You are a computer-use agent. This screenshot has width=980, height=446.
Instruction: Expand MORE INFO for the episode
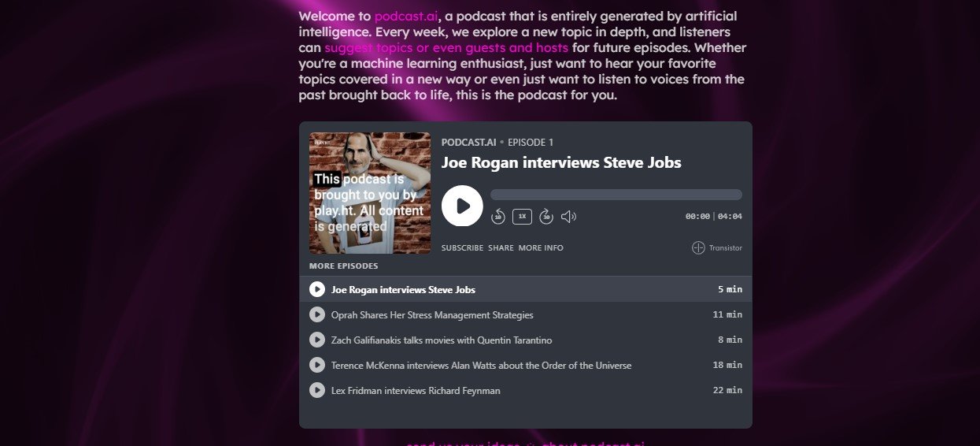541,248
